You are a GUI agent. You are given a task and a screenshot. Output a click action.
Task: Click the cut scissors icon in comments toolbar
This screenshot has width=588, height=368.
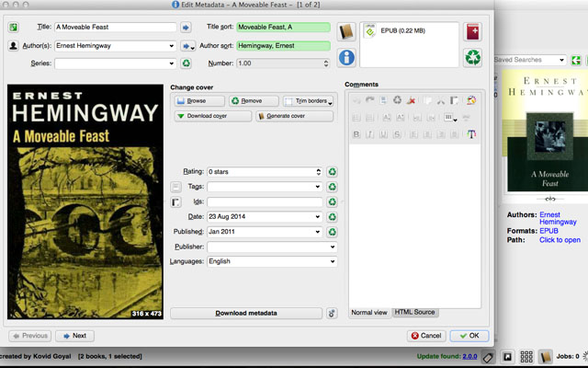(x=441, y=100)
